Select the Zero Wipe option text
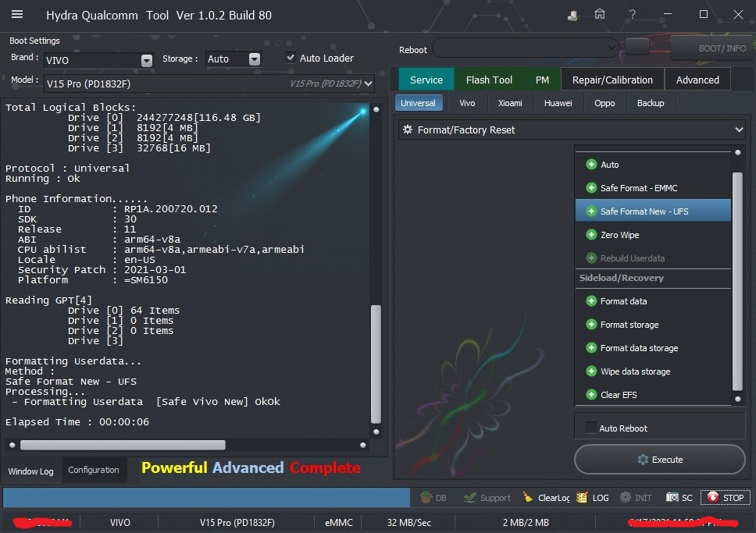 [x=619, y=235]
